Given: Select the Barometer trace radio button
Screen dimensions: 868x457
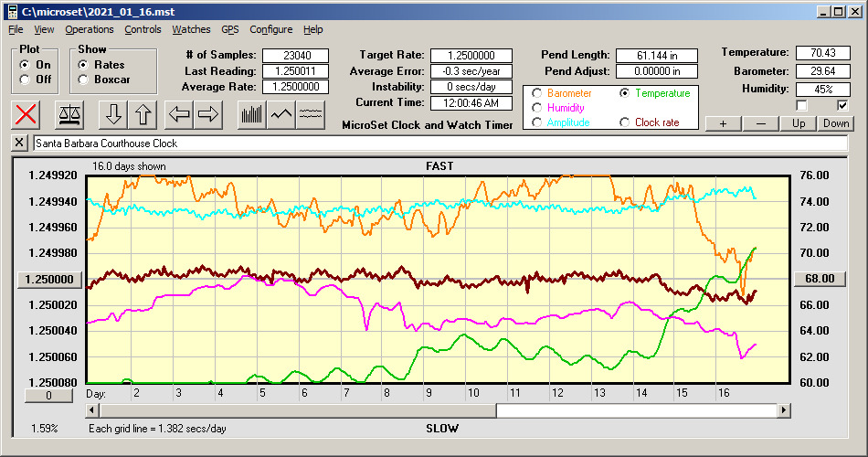Looking at the screenshot, I should coord(537,93).
